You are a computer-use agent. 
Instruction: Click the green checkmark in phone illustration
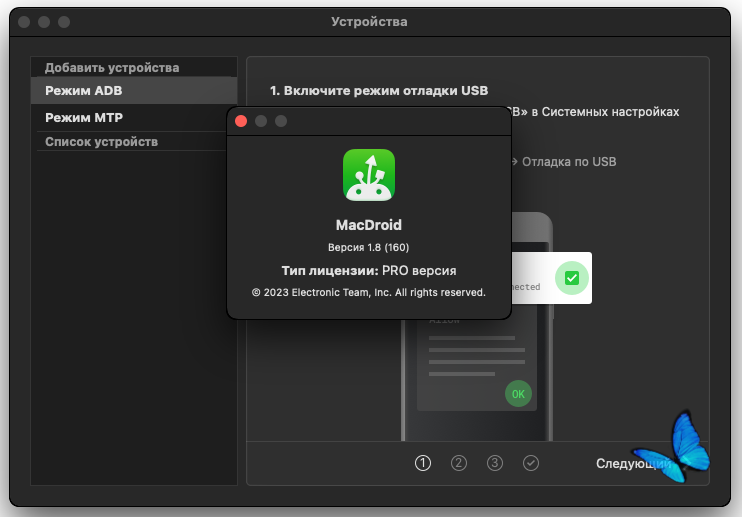click(572, 278)
